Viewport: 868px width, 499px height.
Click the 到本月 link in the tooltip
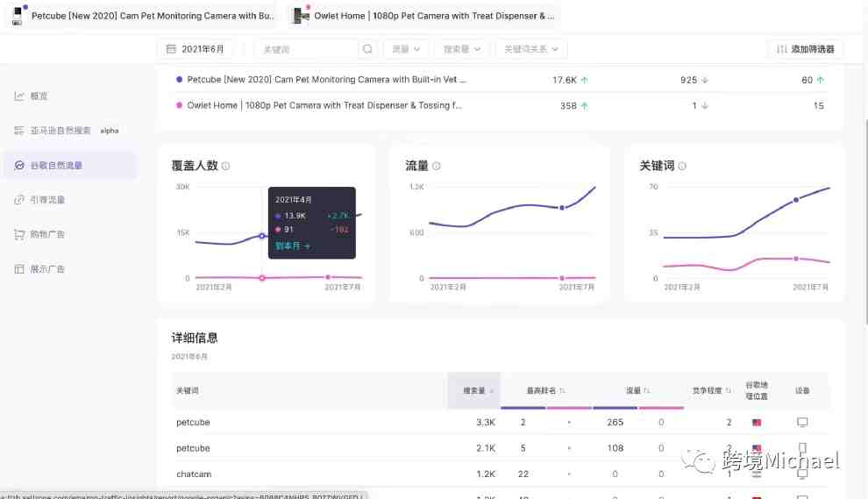pos(293,246)
